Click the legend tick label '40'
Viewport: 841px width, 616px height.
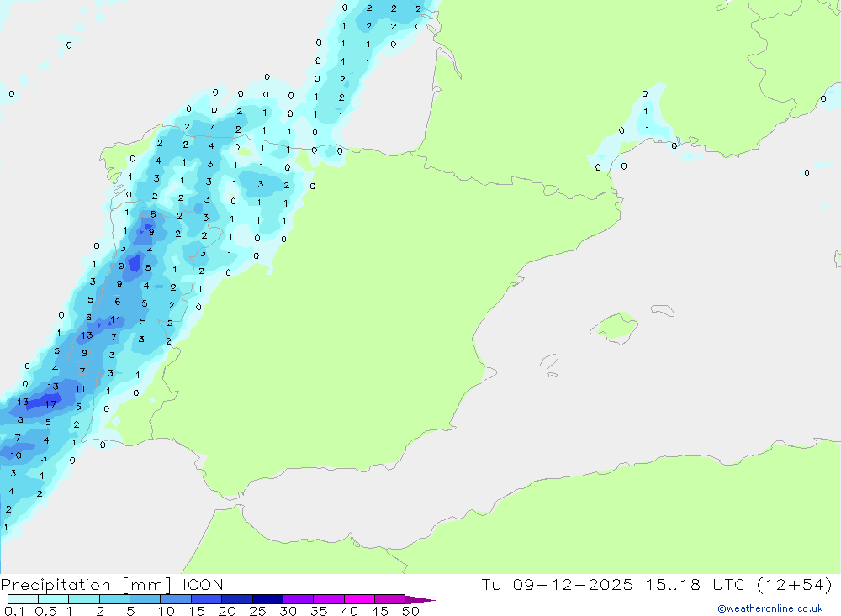click(x=350, y=611)
